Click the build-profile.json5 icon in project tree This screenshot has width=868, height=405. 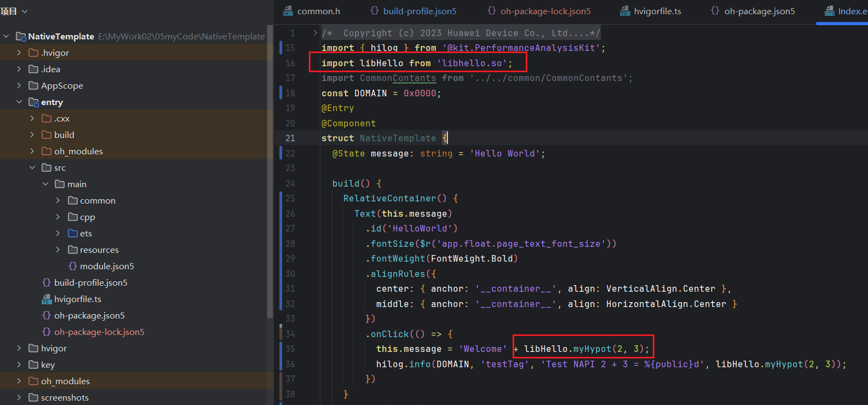click(x=47, y=283)
